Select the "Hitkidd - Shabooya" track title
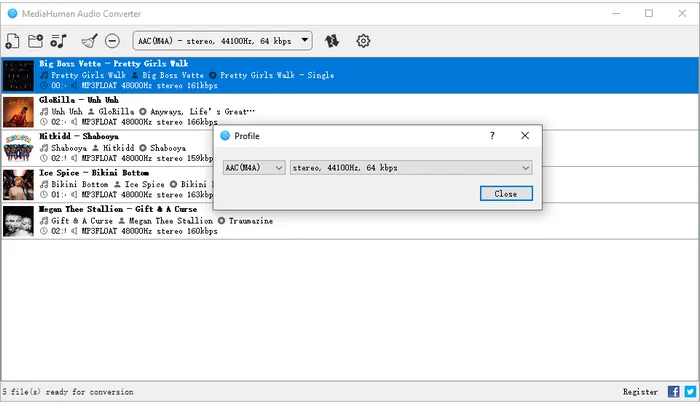 coord(79,136)
